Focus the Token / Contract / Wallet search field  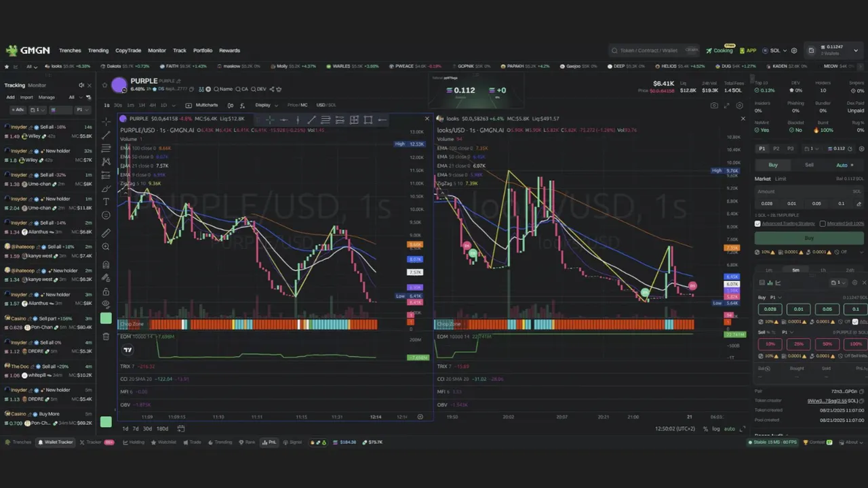pyautogui.click(x=654, y=50)
